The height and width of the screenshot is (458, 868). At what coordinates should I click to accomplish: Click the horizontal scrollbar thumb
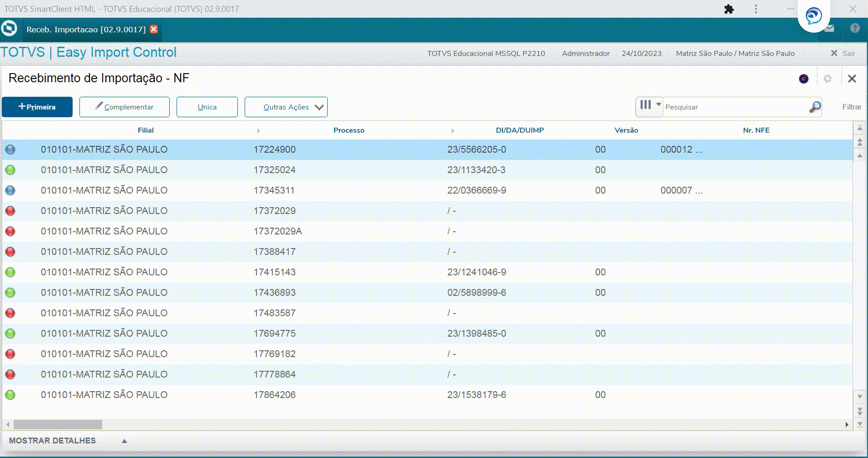(x=58, y=424)
